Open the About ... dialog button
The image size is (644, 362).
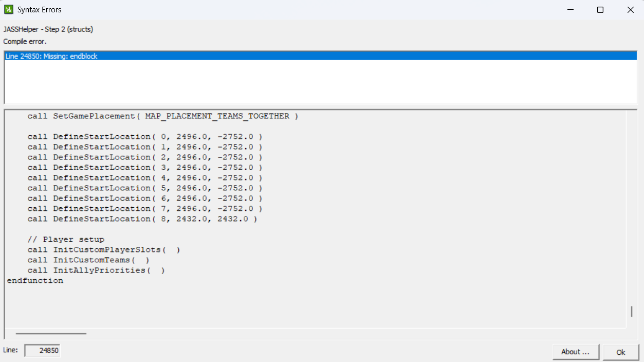click(576, 352)
